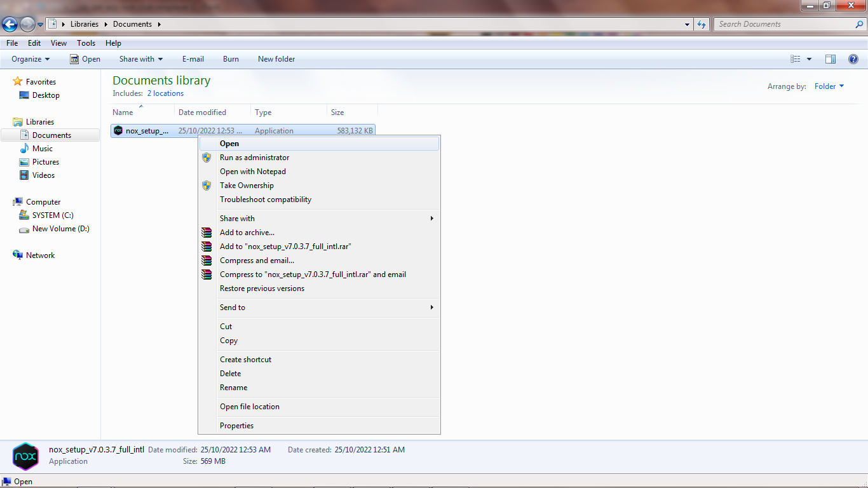Click the Back navigation arrow button
Image resolution: width=868 pixels, height=488 pixels.
[x=10, y=25]
